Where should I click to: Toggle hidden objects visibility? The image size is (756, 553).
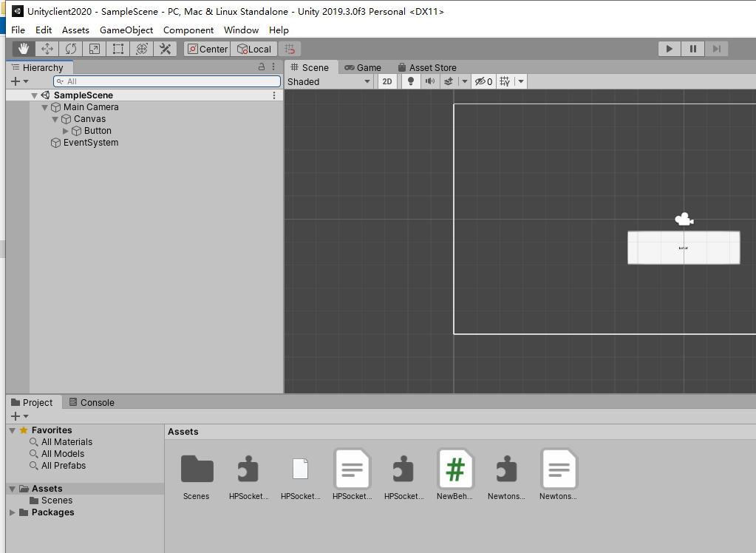pos(483,81)
